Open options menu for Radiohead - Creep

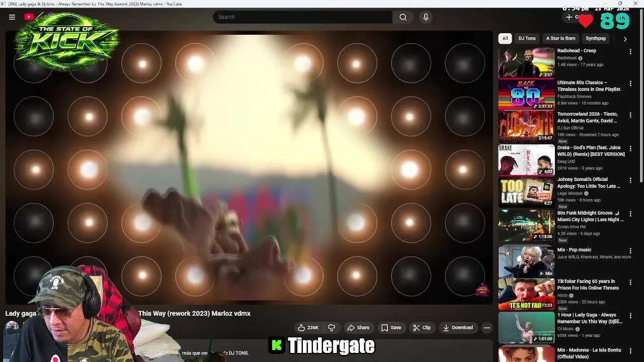pyautogui.click(x=630, y=51)
